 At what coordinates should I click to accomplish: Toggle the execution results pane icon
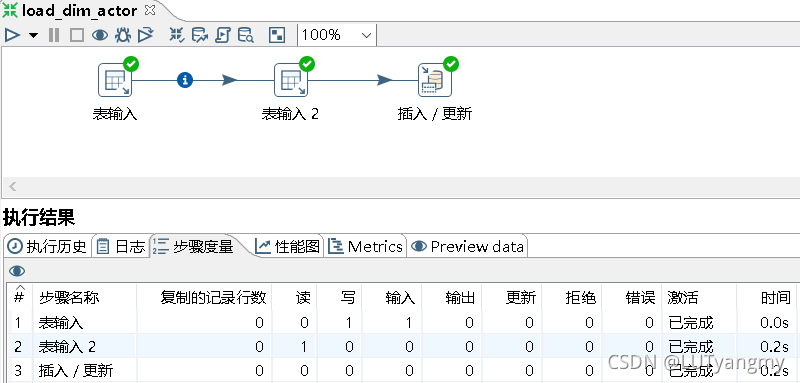point(277,35)
